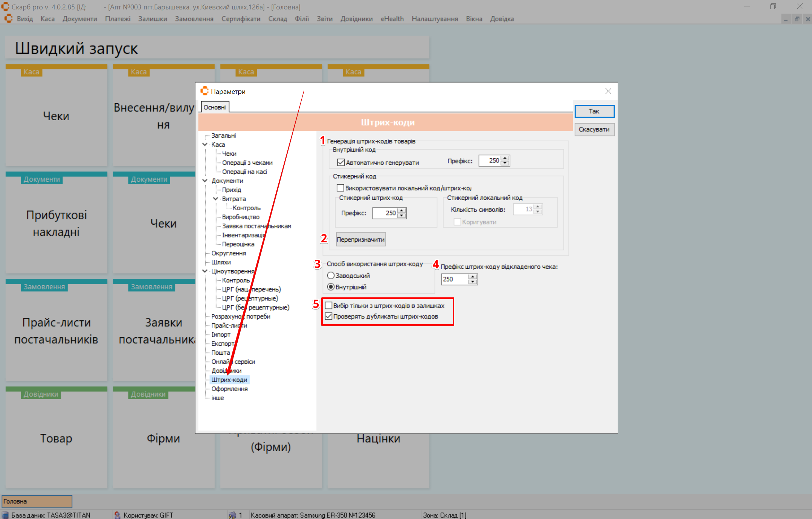Viewport: 812px width, 519px height.
Task: Uncheck Автоматично генерувати checkbox
Action: click(341, 162)
